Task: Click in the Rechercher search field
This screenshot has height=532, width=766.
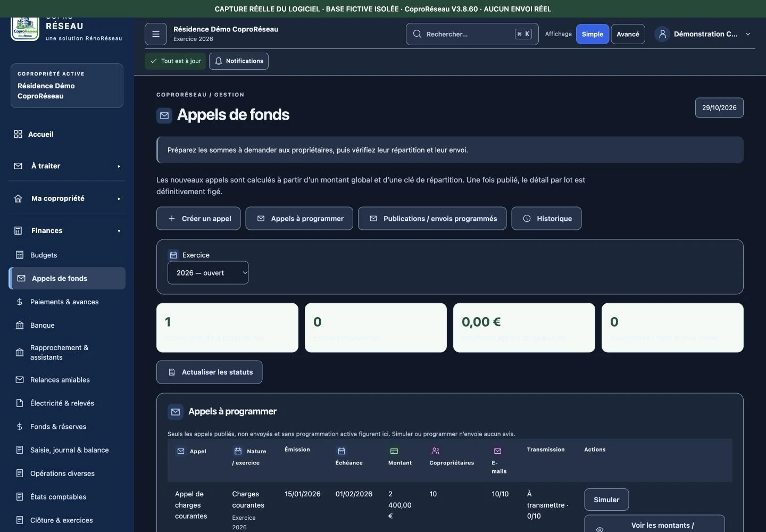Action: click(x=472, y=34)
